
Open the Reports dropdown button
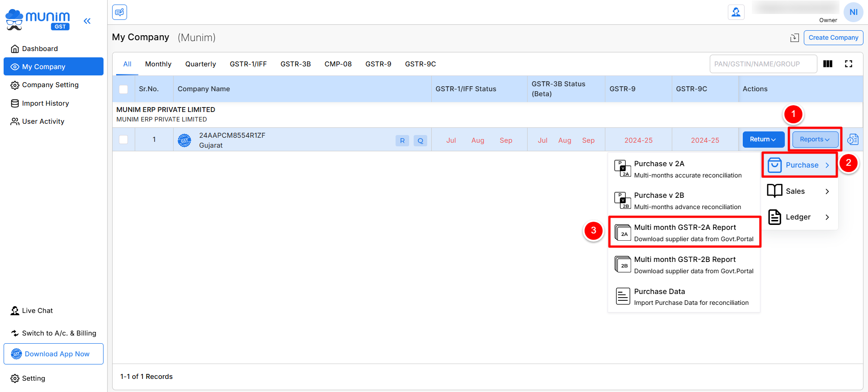pyautogui.click(x=815, y=140)
